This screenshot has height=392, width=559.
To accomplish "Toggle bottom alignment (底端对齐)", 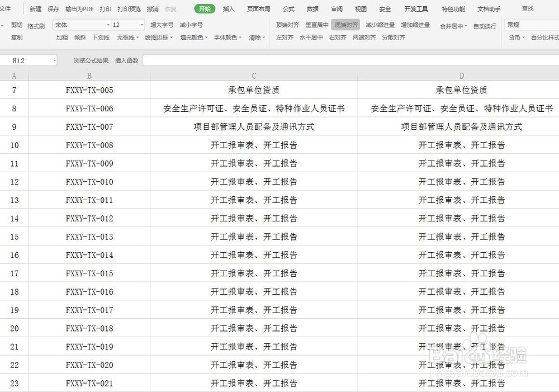I will tap(347, 25).
